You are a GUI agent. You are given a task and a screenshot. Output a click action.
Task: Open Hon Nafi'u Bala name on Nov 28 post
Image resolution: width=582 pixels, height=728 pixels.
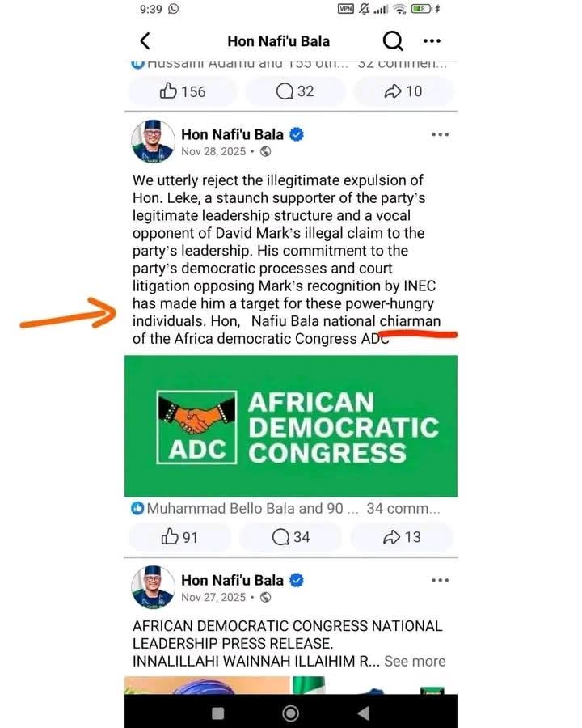[232, 134]
